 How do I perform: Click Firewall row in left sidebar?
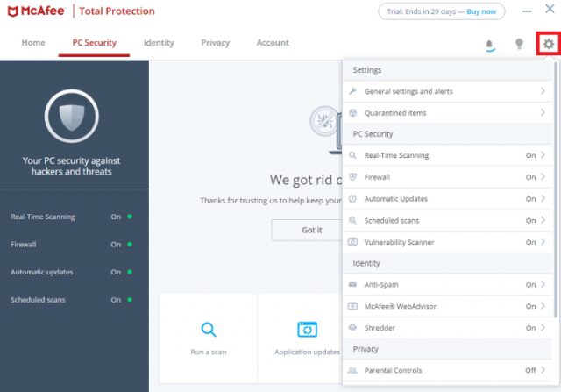coord(72,244)
